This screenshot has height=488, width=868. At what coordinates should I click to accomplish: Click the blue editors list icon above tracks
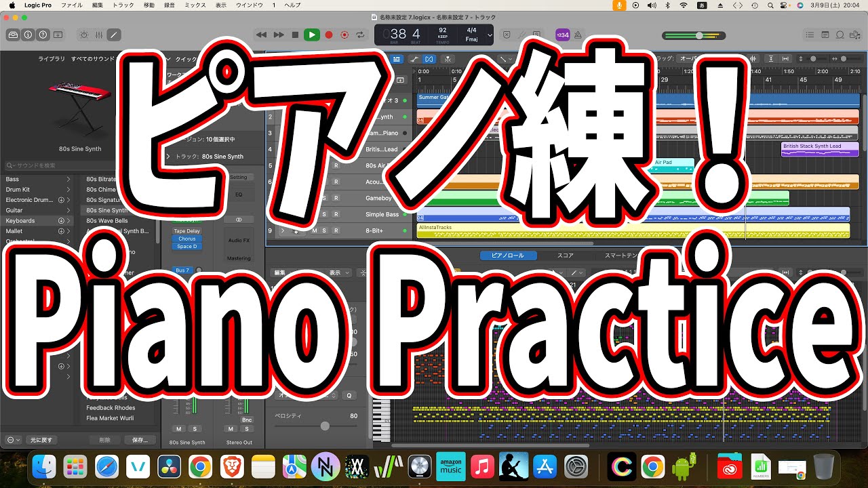(397, 59)
